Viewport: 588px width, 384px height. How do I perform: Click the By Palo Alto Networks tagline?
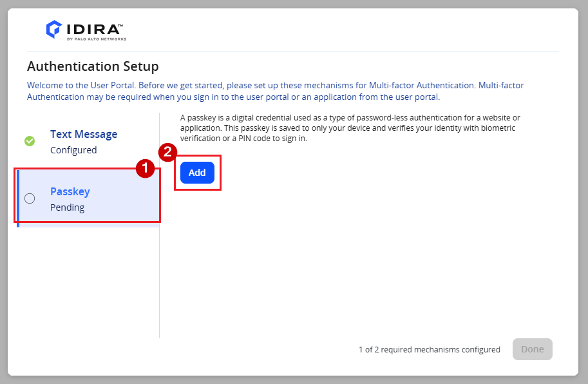pyautogui.click(x=97, y=39)
